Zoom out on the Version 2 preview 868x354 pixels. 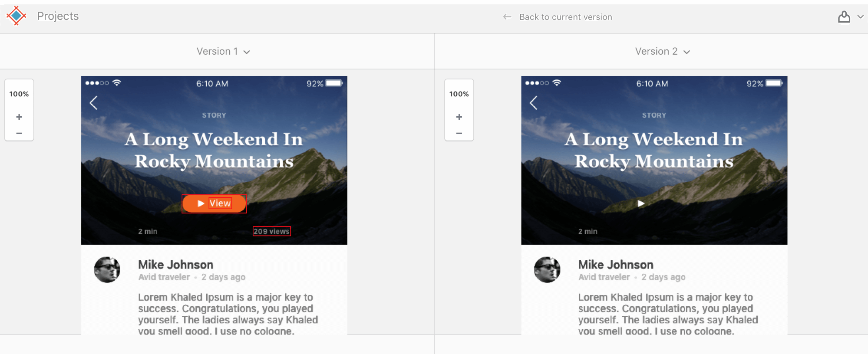459,133
